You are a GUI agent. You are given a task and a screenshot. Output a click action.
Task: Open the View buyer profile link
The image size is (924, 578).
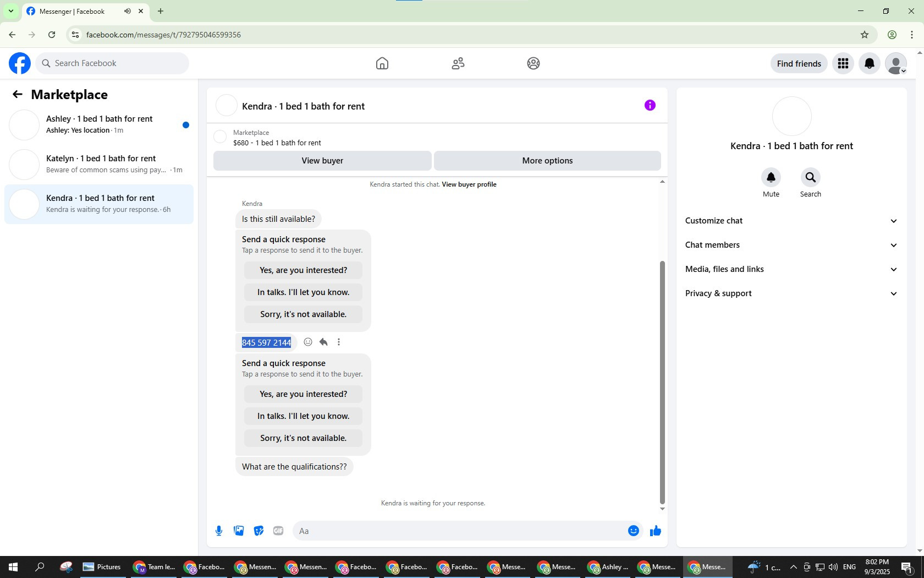pos(469,184)
